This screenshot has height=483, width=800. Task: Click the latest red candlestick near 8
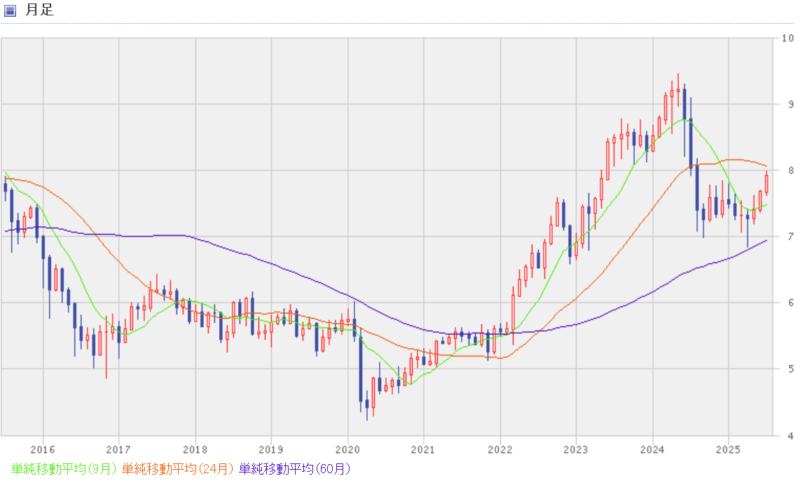(766, 184)
